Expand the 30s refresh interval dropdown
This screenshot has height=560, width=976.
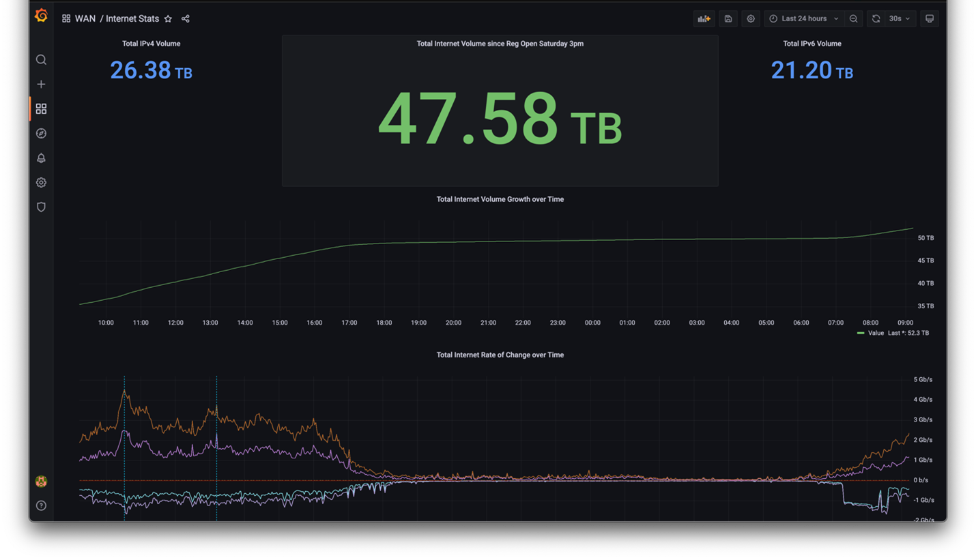pyautogui.click(x=899, y=18)
